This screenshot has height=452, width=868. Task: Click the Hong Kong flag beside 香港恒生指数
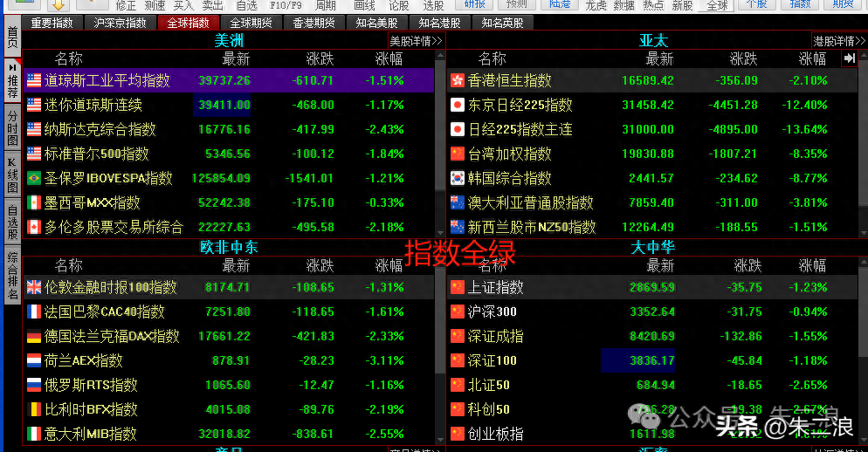[458, 81]
